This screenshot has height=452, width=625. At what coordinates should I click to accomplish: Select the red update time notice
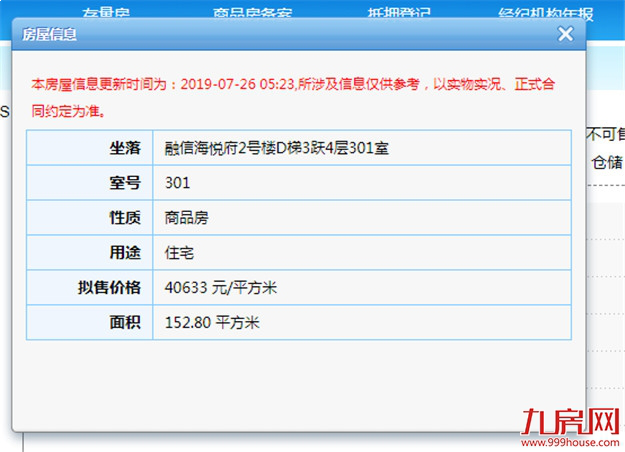293,97
